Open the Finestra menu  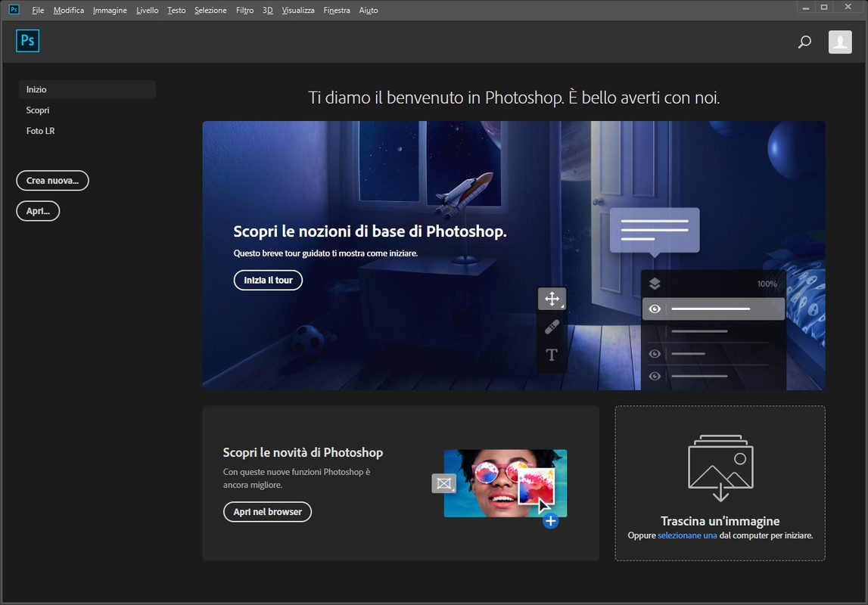337,10
